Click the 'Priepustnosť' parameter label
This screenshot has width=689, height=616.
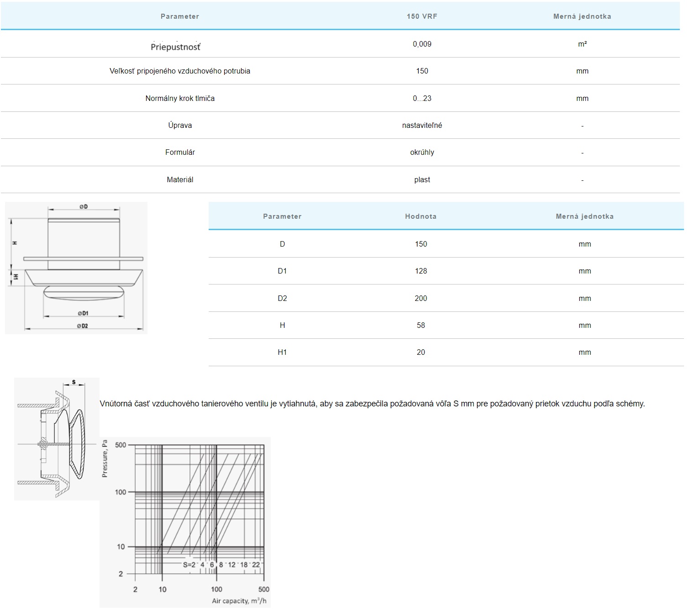pos(176,47)
